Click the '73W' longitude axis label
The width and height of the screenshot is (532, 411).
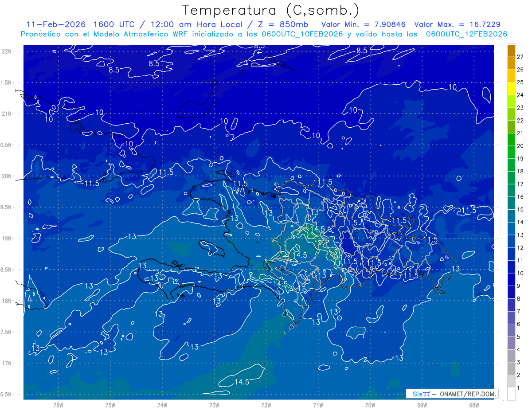tap(214, 405)
